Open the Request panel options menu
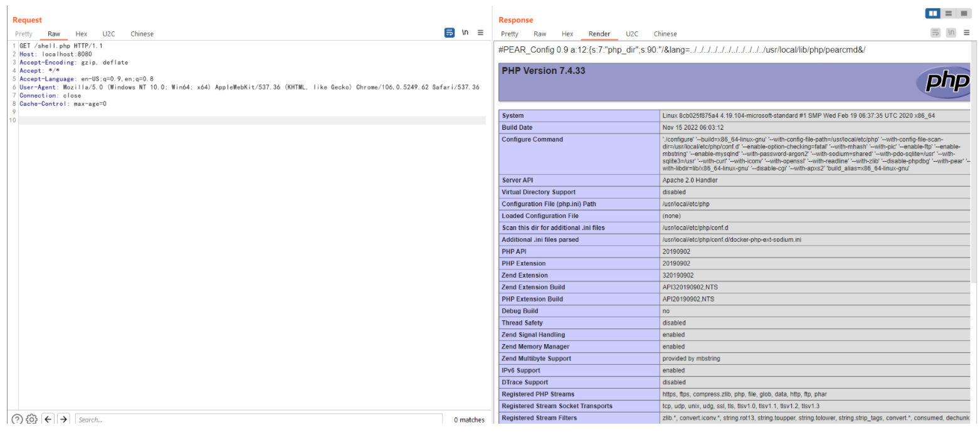The image size is (980, 435). [480, 33]
